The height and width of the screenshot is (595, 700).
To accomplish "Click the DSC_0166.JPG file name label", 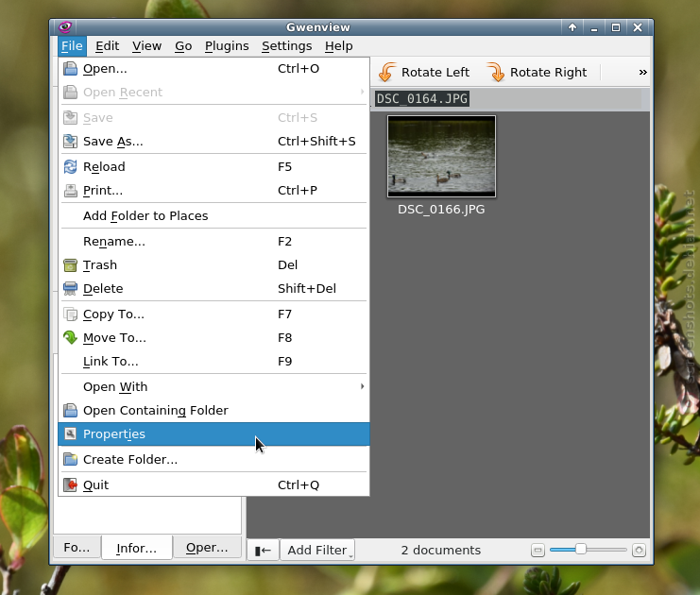I will pos(441,210).
